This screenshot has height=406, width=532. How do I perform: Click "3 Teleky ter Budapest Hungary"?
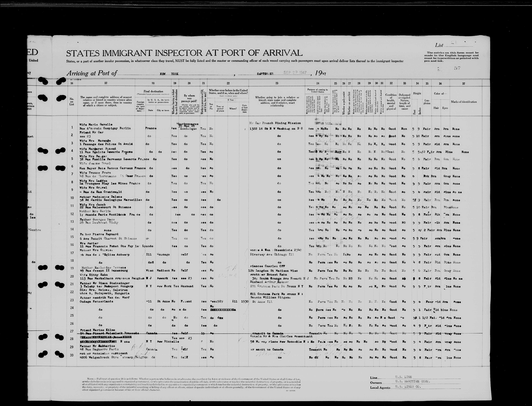[x=106, y=286]
